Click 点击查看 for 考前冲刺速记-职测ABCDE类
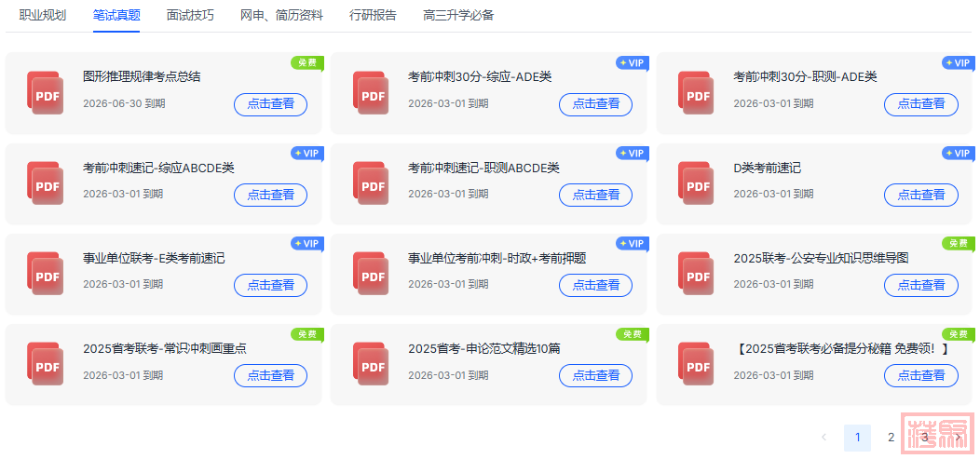Viewport: 980px width, 459px height. (595, 195)
